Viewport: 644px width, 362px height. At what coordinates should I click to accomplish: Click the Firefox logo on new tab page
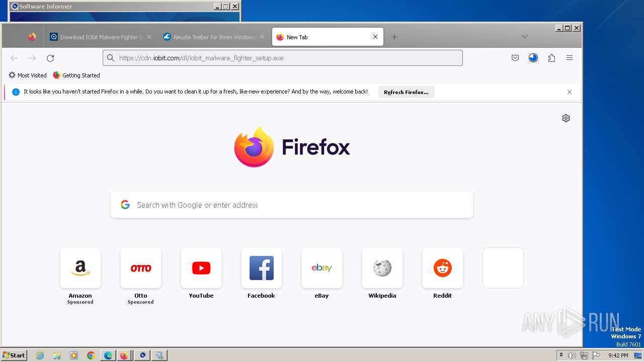pyautogui.click(x=292, y=147)
